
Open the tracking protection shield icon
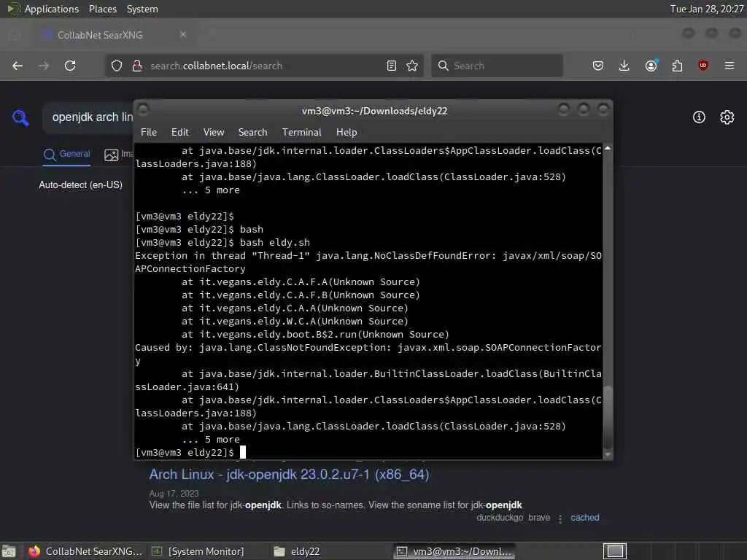coord(117,66)
